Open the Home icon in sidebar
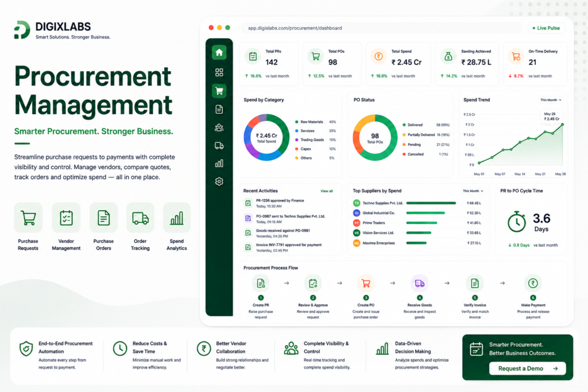 [x=219, y=52]
